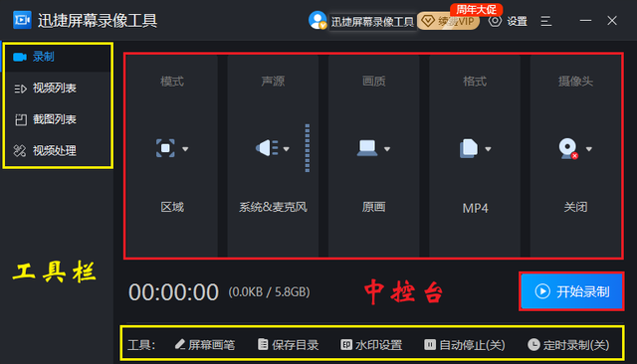The image size is (637, 364).
Task: Click the 00:00:00 recording timer
Action: pos(173,292)
